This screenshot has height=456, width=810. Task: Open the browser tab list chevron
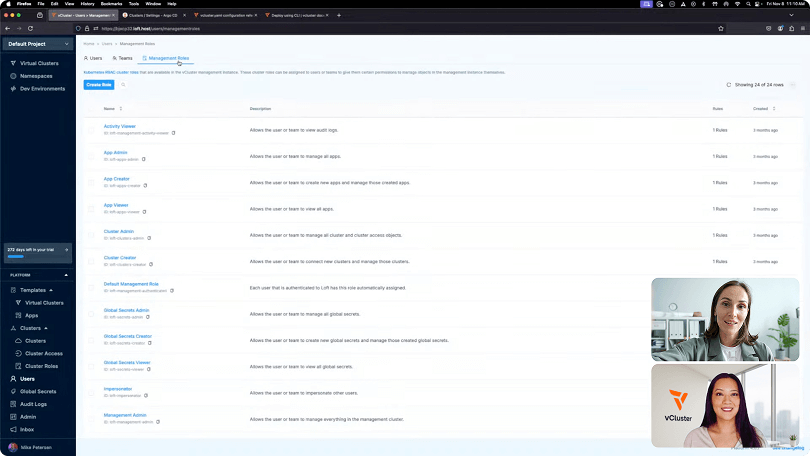tap(791, 15)
